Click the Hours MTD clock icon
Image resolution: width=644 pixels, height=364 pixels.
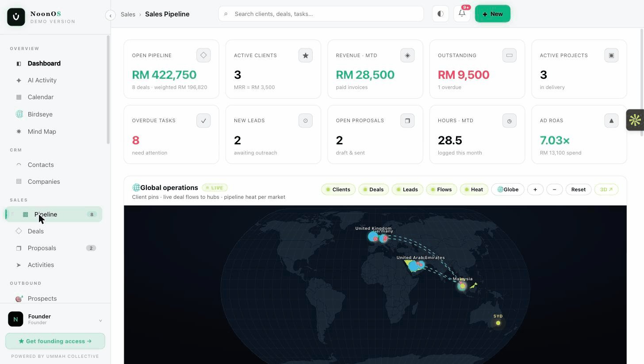pos(509,120)
